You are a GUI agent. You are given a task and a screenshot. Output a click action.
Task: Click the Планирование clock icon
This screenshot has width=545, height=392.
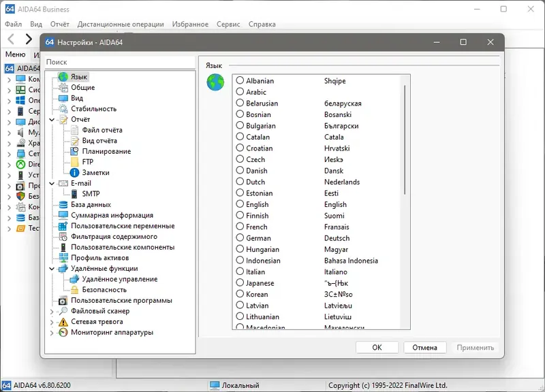[74, 151]
